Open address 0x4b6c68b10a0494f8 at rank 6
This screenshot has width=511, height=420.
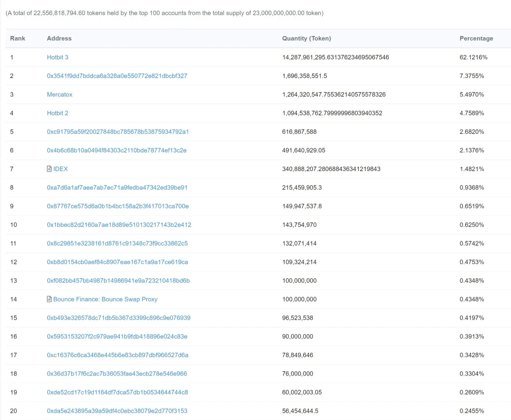117,151
